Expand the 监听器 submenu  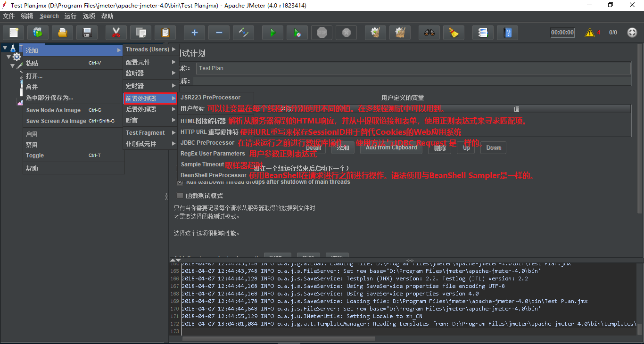[150, 73]
